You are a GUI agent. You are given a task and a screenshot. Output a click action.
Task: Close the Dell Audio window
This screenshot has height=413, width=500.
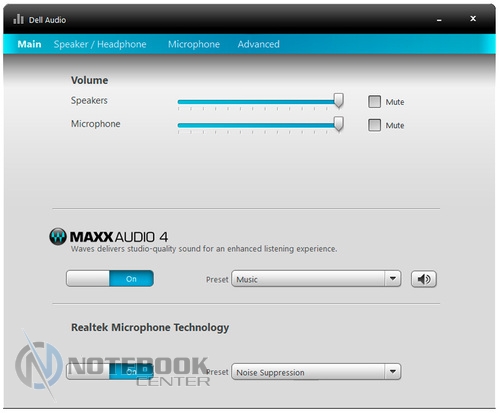[x=473, y=19]
